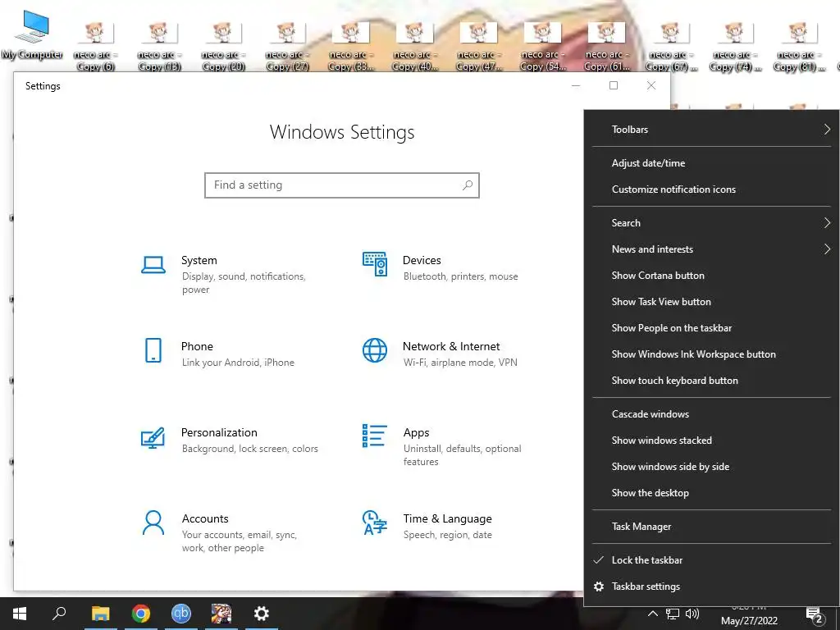
Task: Open the Action Center notifications icon
Action: [815, 615]
